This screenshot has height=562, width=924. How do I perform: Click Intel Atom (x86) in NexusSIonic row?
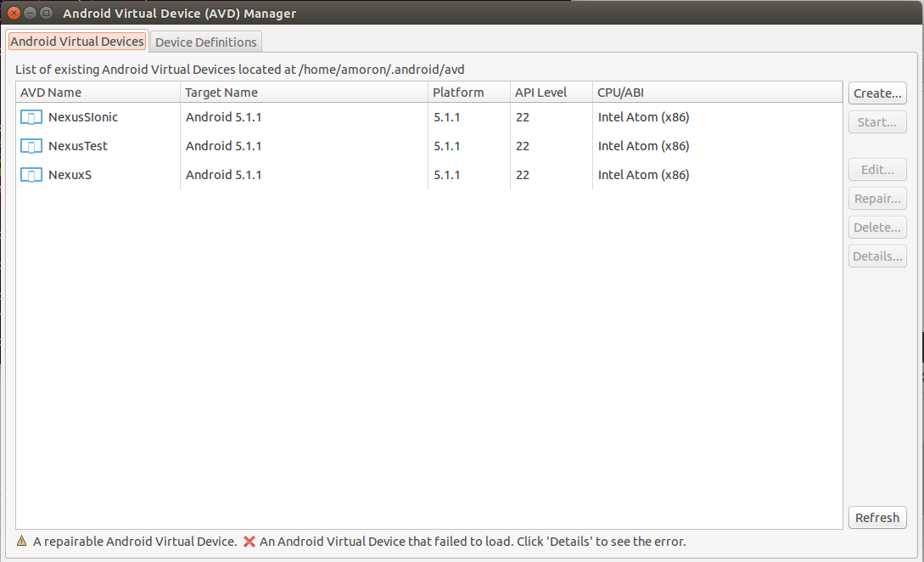tap(643, 117)
